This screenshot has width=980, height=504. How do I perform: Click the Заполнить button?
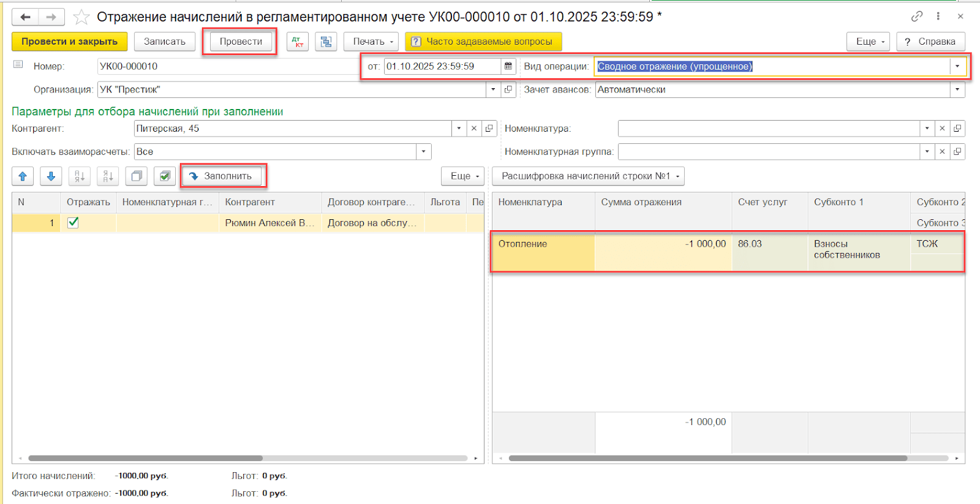[221, 176]
